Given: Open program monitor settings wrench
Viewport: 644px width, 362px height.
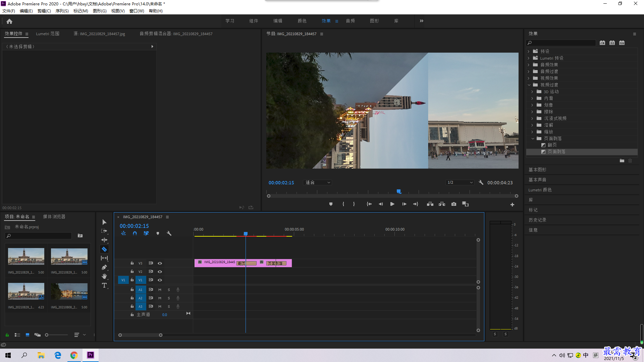Looking at the screenshot, I should [x=481, y=182].
